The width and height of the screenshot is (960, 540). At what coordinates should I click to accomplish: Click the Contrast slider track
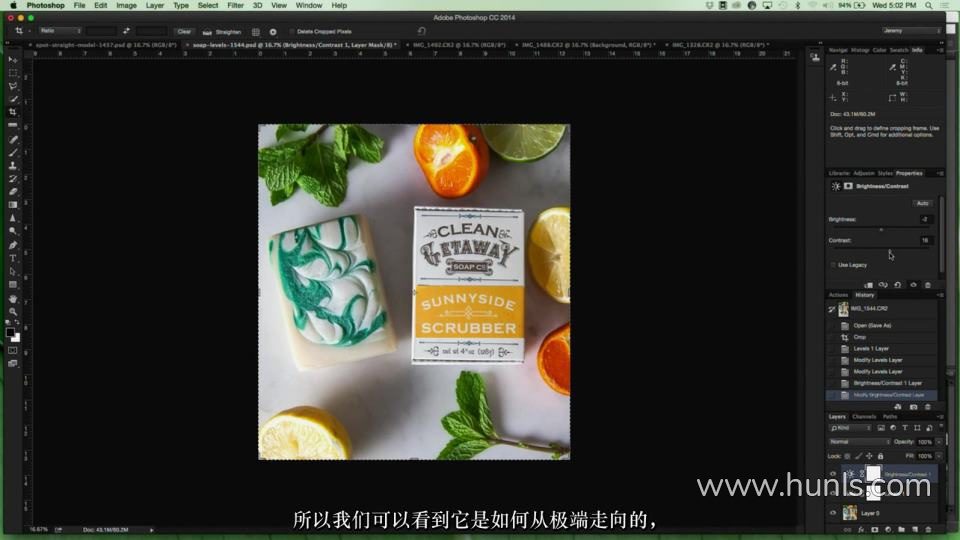[x=880, y=250]
